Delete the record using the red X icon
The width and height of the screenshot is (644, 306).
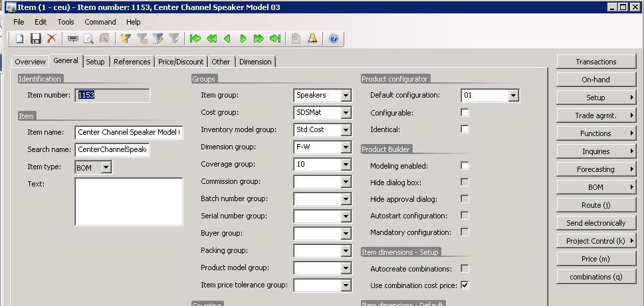pos(51,38)
